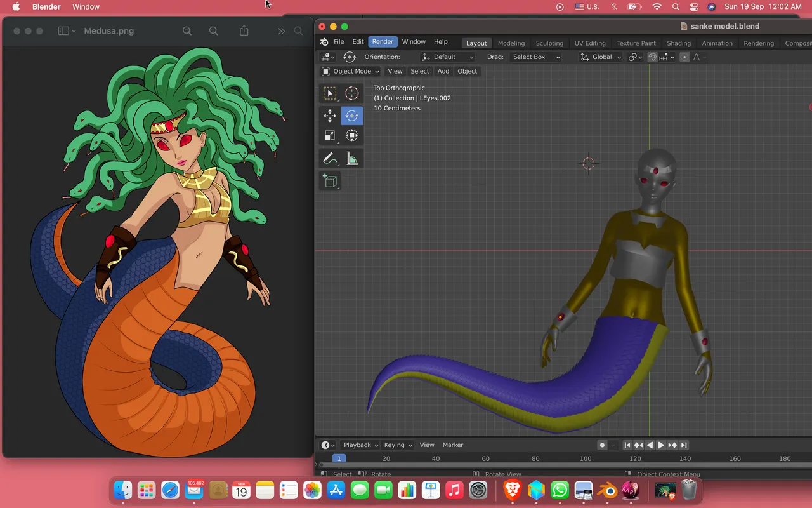Play the animation forward
The height and width of the screenshot is (508, 812).
pos(661,445)
